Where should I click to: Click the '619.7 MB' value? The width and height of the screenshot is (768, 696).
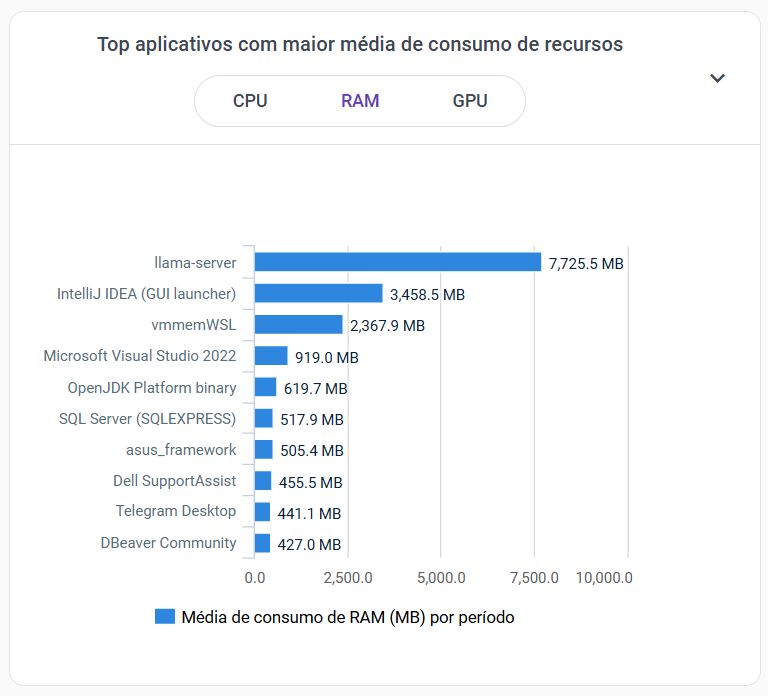315,389
